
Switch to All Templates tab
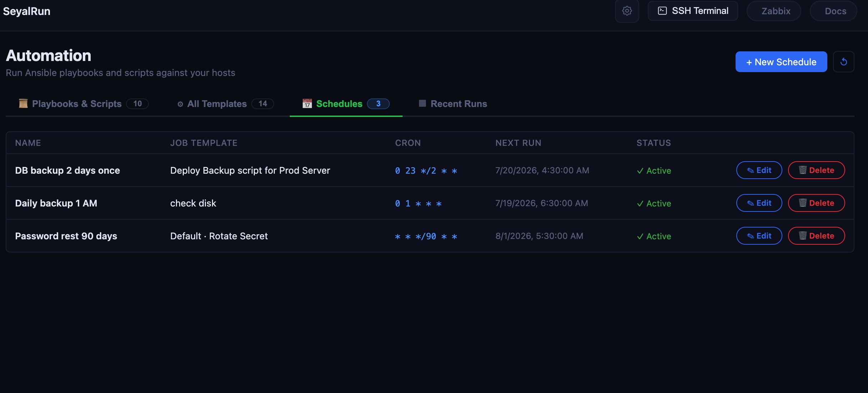tap(226, 104)
